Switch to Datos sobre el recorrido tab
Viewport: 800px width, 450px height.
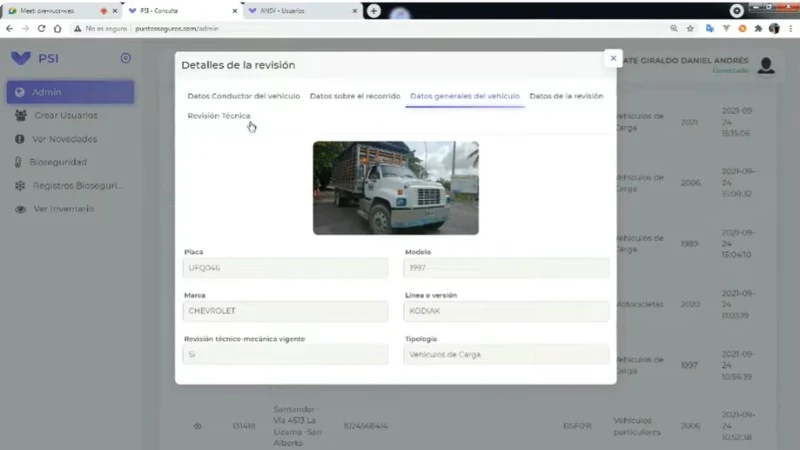pyautogui.click(x=355, y=96)
